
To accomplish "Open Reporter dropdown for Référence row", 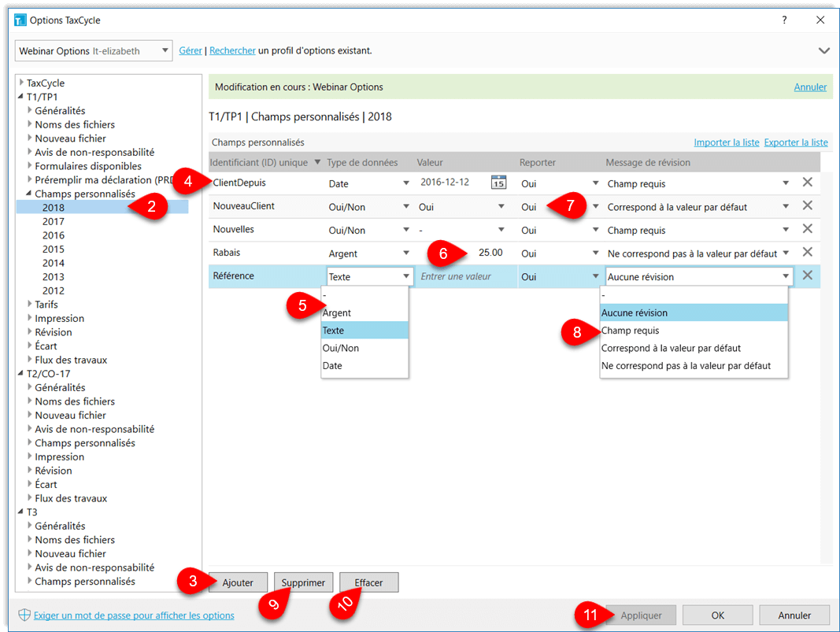I will (x=595, y=276).
